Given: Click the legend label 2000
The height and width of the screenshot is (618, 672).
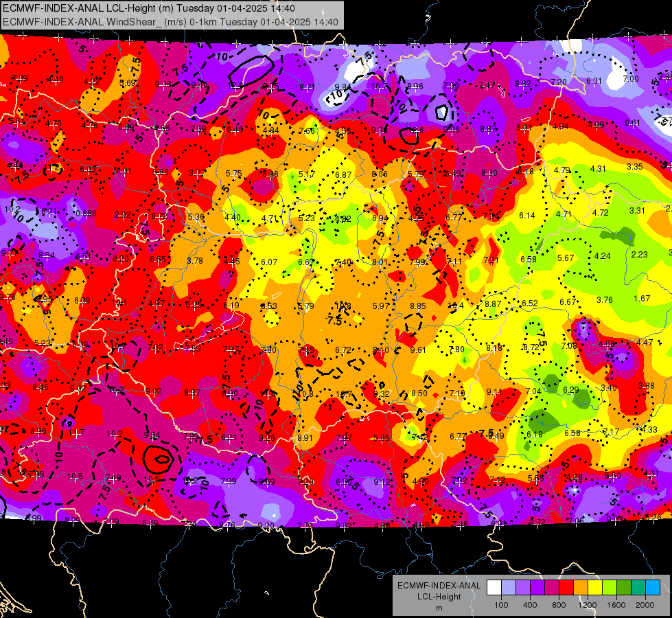Looking at the screenshot, I should [645, 605].
